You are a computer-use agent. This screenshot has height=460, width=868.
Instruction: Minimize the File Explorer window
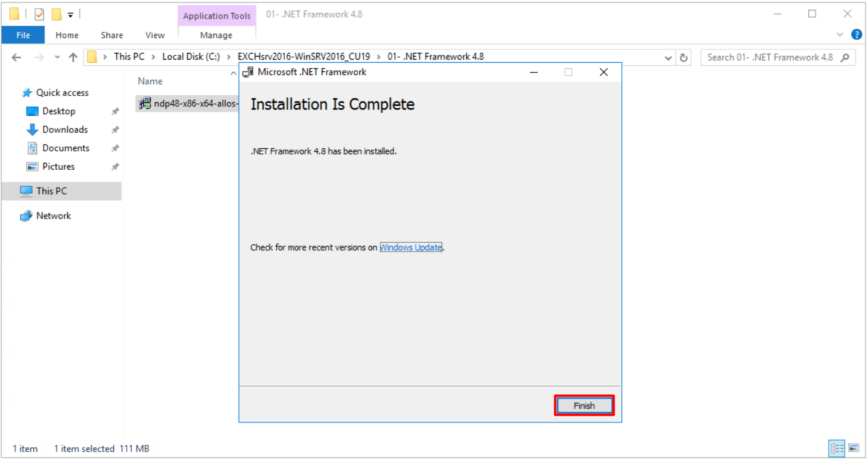[x=778, y=14]
